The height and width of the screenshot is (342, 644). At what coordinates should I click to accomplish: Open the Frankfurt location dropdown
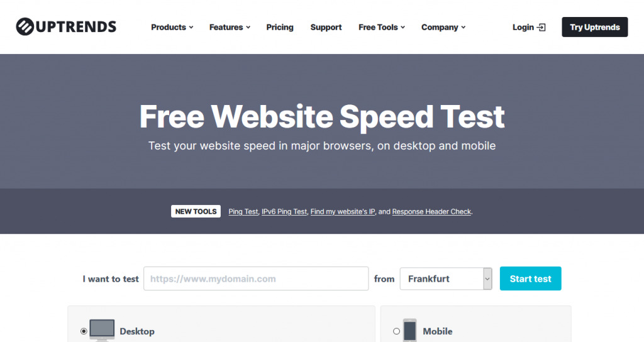pos(446,279)
